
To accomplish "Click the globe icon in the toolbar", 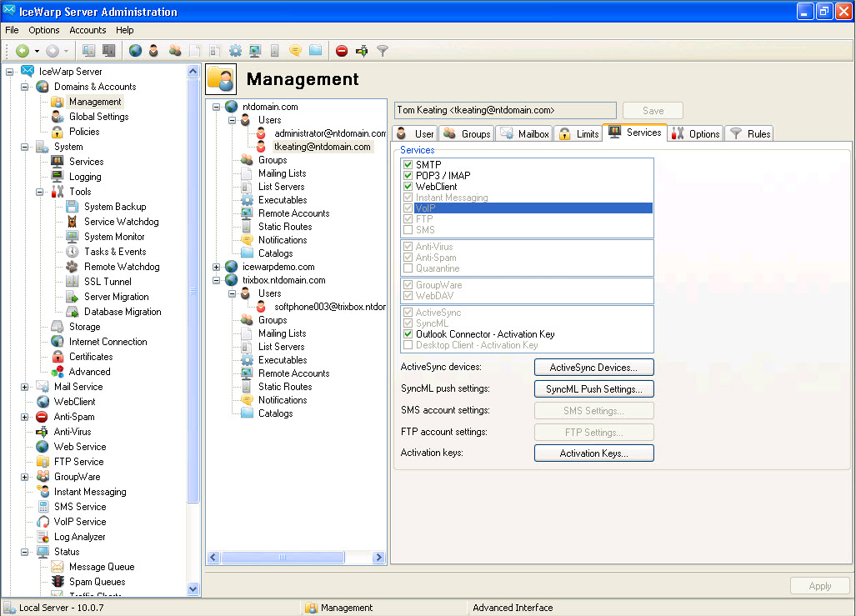I will pos(136,51).
